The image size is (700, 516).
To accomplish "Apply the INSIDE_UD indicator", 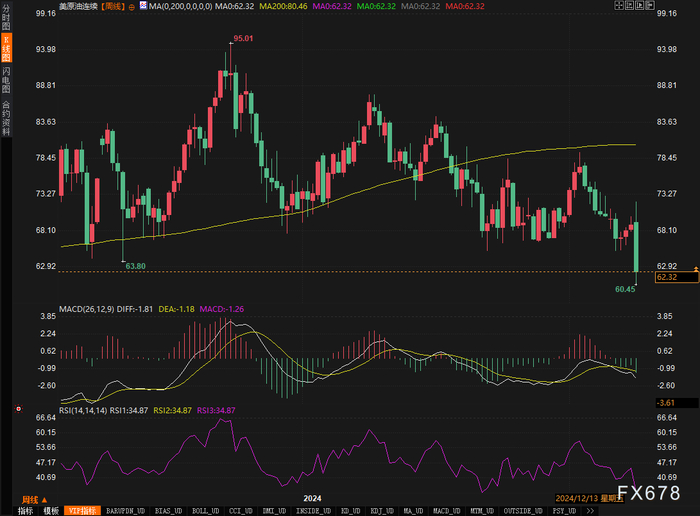I will click(x=313, y=511).
